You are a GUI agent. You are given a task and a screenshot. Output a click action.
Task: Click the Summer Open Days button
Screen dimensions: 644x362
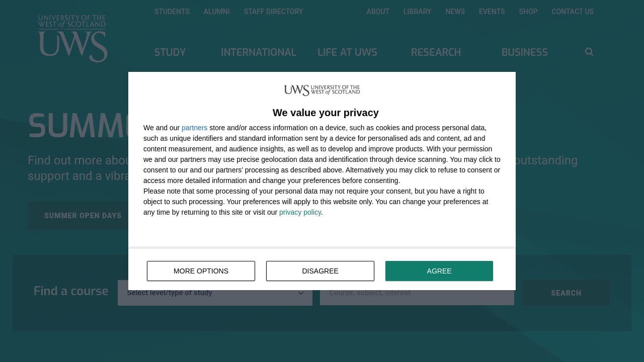(x=83, y=216)
